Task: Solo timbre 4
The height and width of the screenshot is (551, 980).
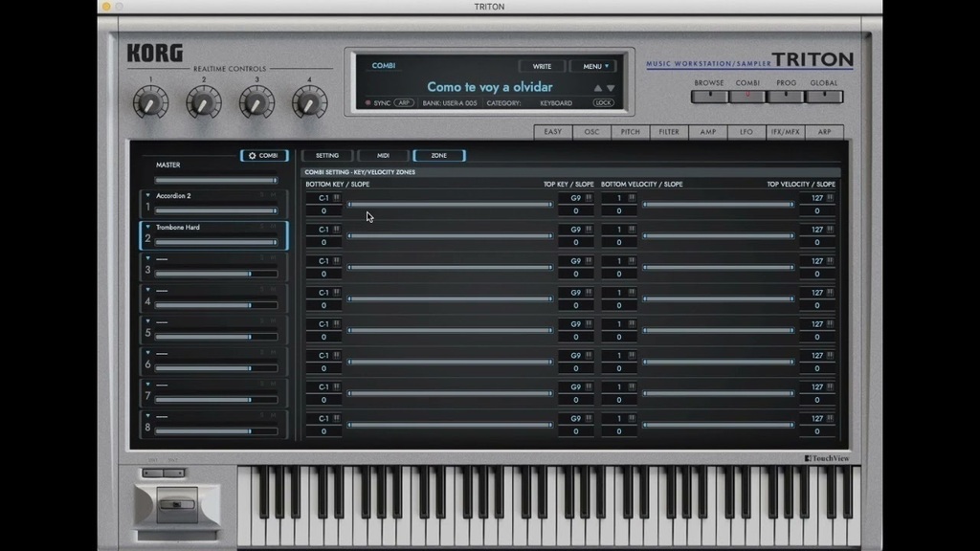Action: [x=262, y=289]
